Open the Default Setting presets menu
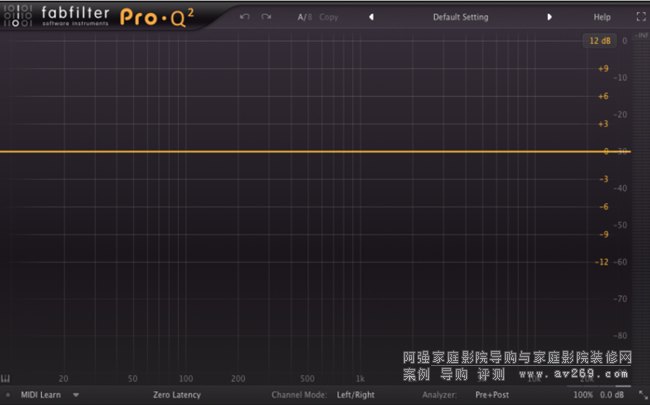The height and width of the screenshot is (405, 650). click(460, 17)
